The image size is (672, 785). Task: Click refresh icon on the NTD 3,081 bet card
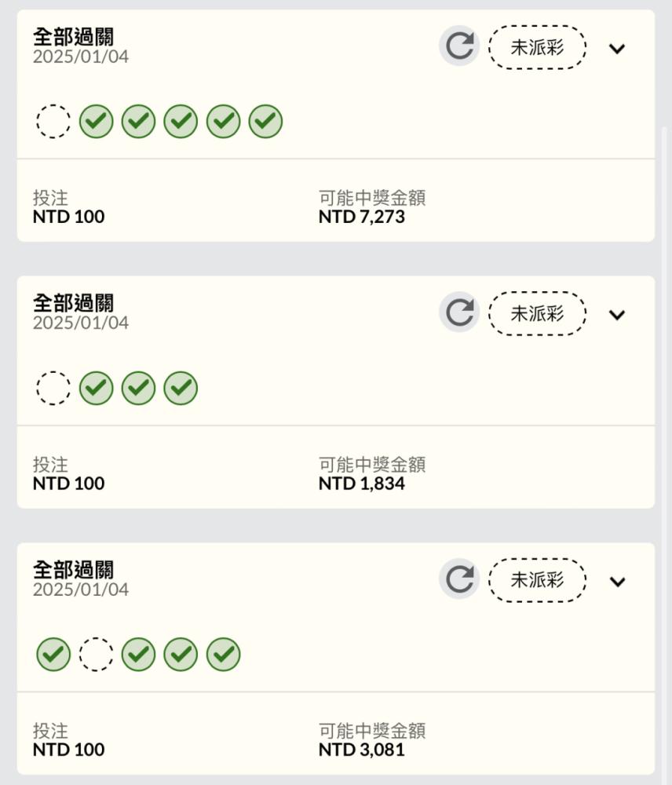point(459,579)
